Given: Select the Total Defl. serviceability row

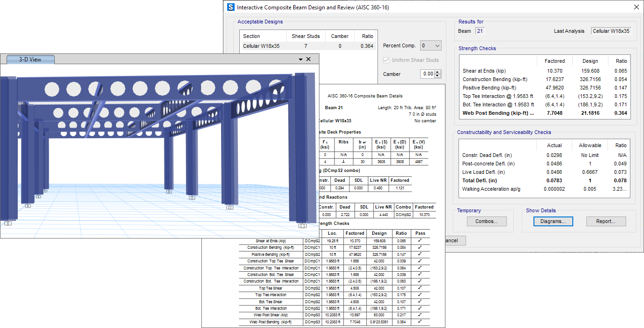Looking at the screenshot, I should pyautogui.click(x=480, y=180).
